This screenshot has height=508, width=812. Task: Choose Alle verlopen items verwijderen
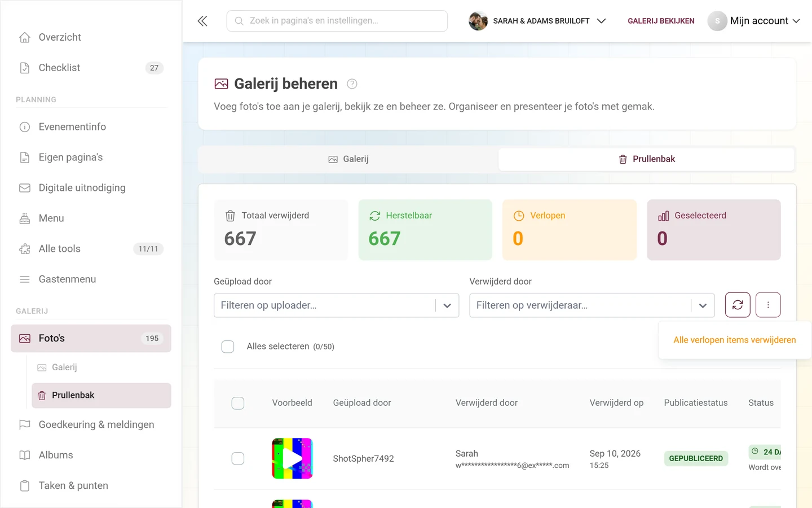tap(735, 340)
